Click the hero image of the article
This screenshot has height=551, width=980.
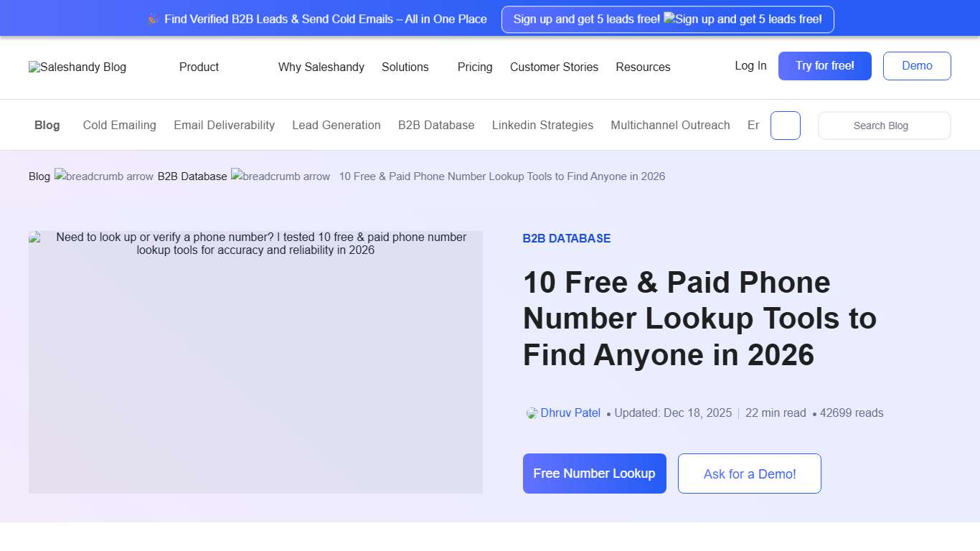click(x=255, y=362)
